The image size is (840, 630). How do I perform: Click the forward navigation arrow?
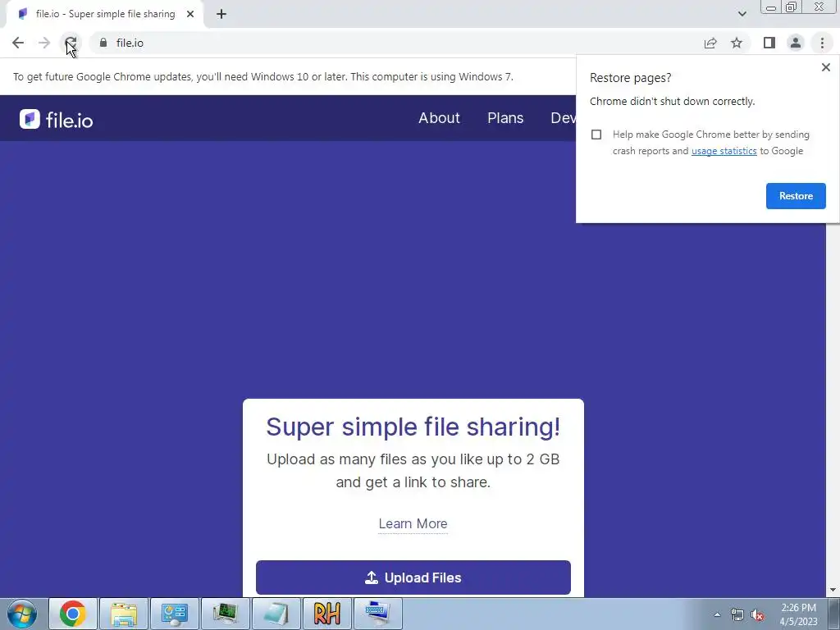(x=44, y=43)
